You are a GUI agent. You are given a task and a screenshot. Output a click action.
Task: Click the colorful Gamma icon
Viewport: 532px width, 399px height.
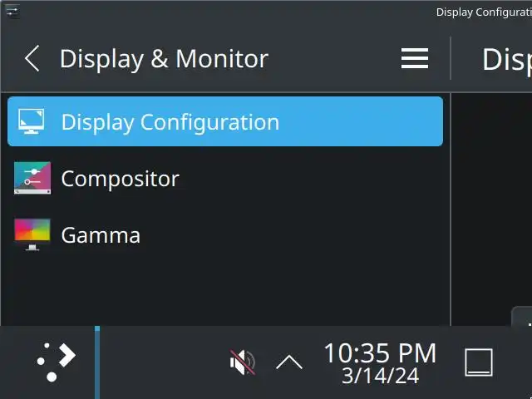[32, 234]
